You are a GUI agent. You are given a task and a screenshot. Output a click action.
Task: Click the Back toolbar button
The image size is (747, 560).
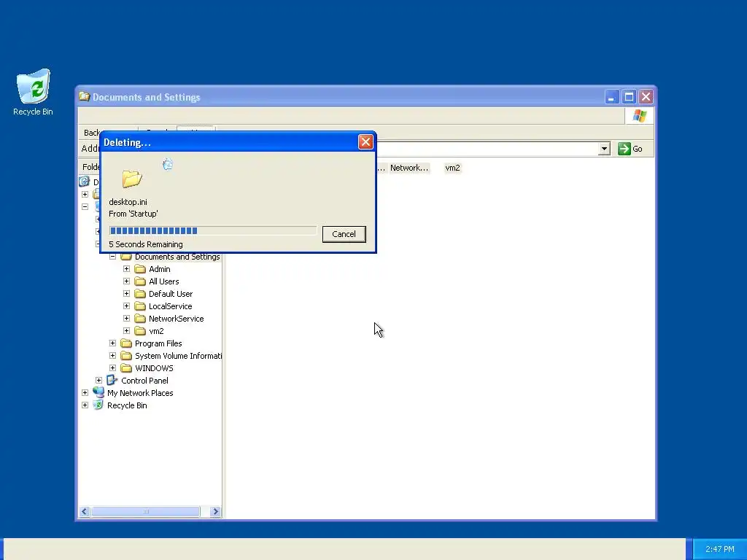(x=91, y=133)
